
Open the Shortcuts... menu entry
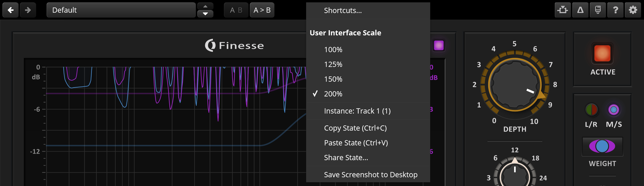368,11
